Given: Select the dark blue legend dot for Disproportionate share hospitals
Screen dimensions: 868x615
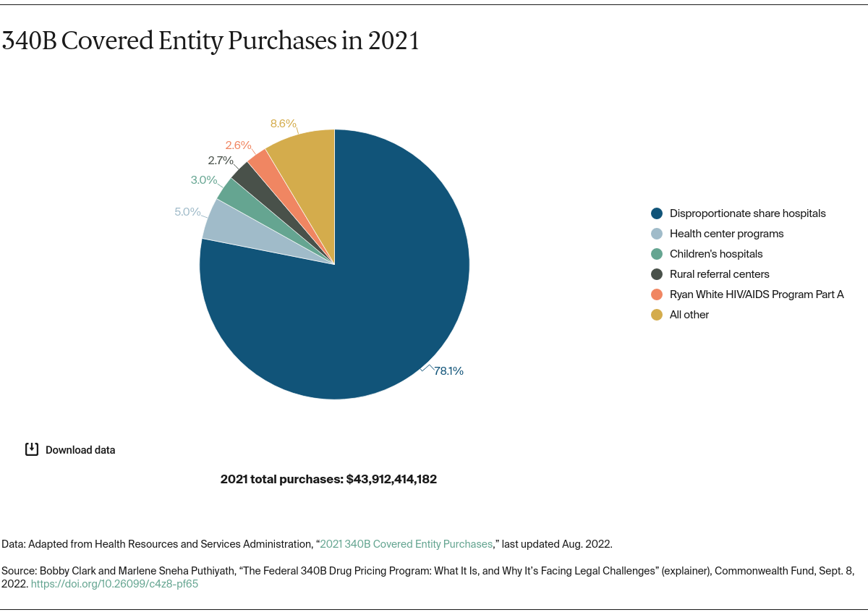Looking at the screenshot, I should tap(657, 213).
